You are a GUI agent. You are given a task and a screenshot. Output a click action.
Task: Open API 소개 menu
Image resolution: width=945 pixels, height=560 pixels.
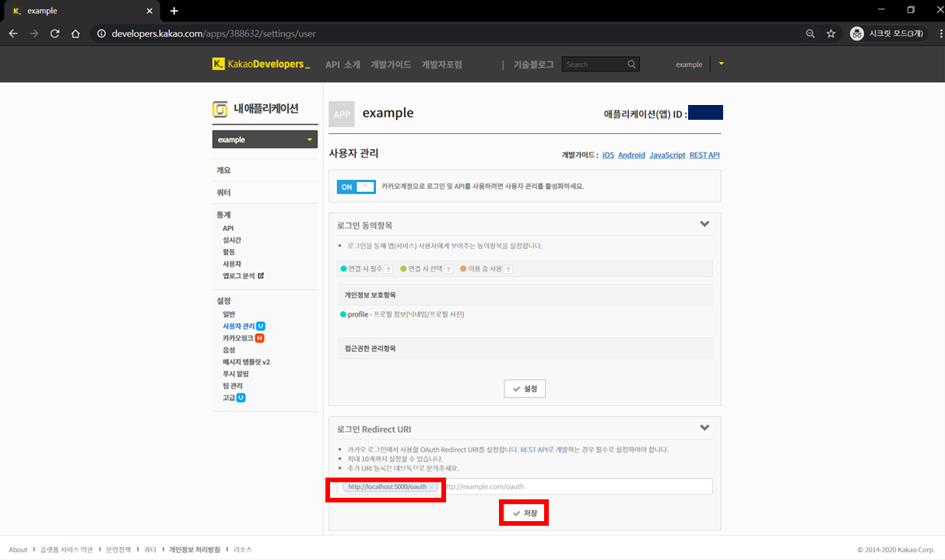[343, 65]
